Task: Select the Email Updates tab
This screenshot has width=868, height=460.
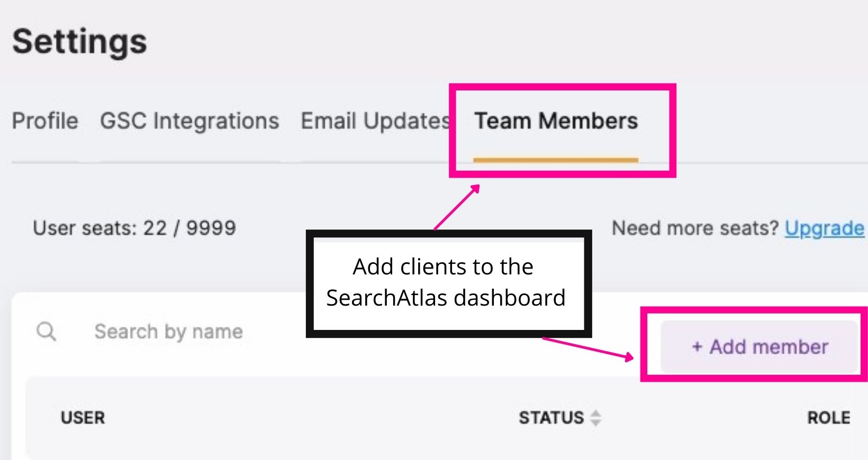Action: pos(374,121)
